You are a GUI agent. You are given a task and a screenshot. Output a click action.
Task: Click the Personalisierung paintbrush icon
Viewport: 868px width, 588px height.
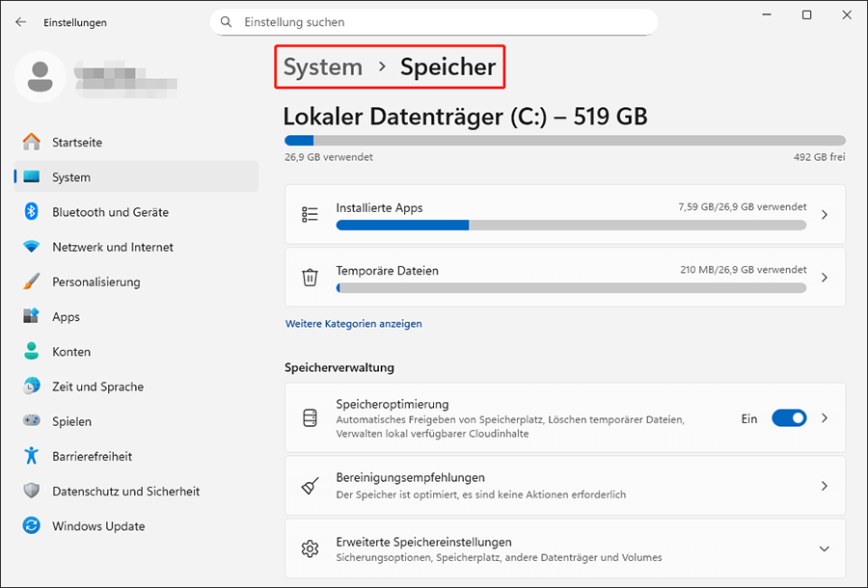(32, 282)
